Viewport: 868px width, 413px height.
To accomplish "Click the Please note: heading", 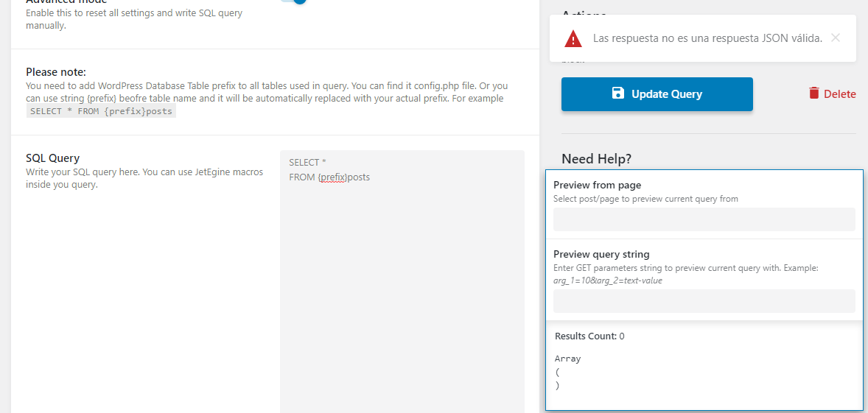I will tap(56, 72).
